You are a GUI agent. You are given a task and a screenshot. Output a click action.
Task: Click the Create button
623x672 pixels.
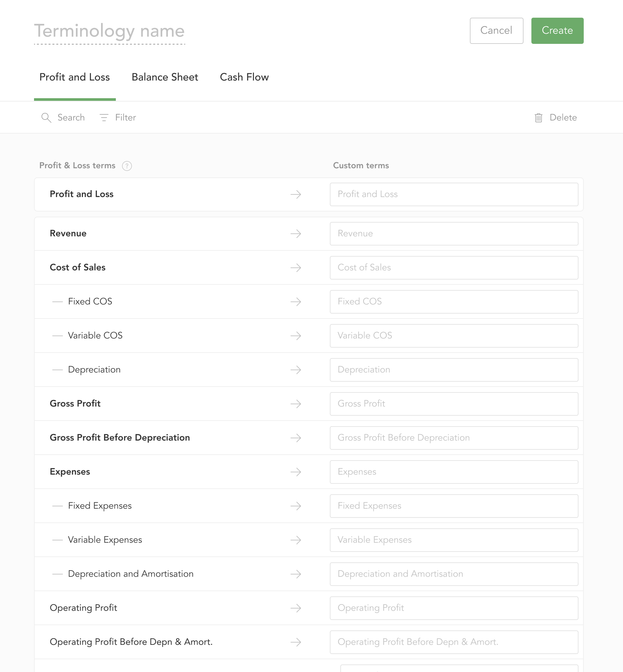[557, 30]
